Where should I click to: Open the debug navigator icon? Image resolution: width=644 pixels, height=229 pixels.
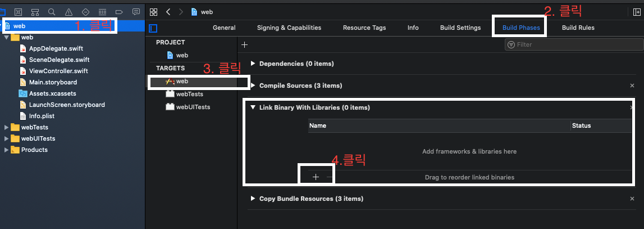click(102, 12)
